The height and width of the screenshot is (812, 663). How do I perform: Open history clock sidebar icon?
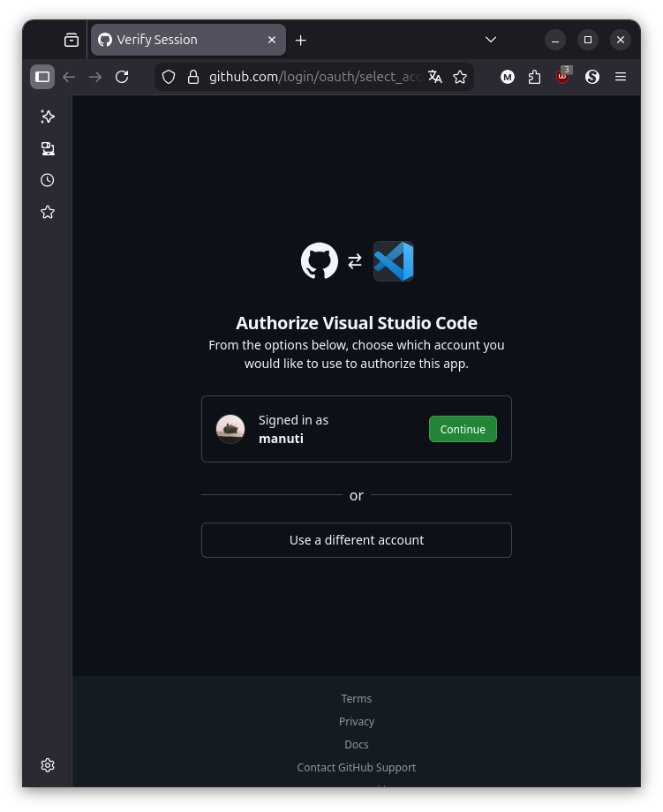(48, 180)
